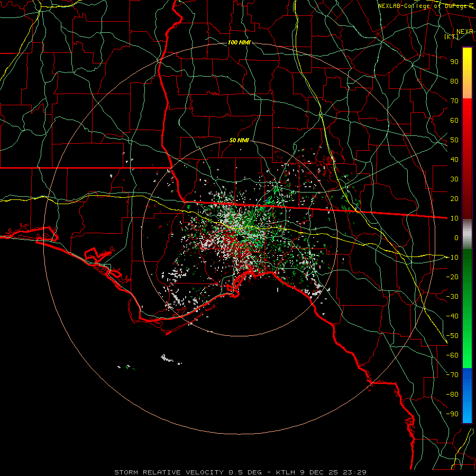This screenshot has height=476, width=476.
Task: Click the "[KT]" units label above the scale
Action: (x=452, y=36)
